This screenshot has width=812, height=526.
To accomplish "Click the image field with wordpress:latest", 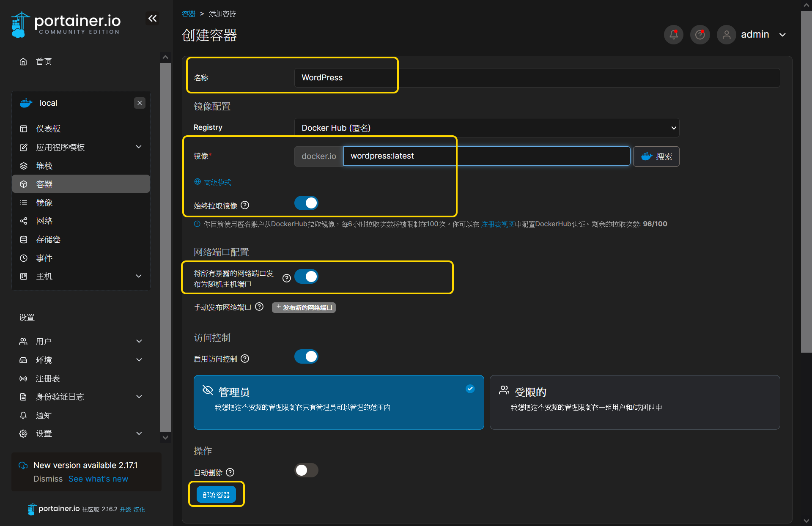I will (487, 156).
